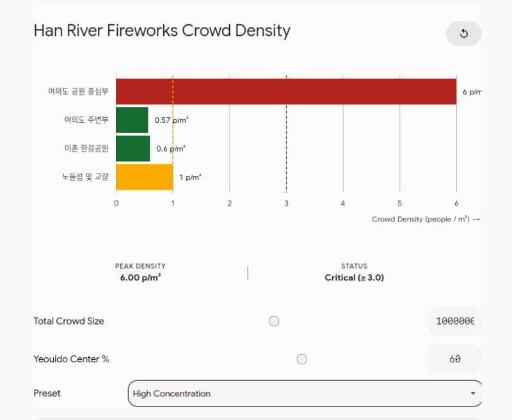This screenshot has width=512, height=420.
Task: Click the Yeouido Center % slider handle
Action: tap(301, 359)
